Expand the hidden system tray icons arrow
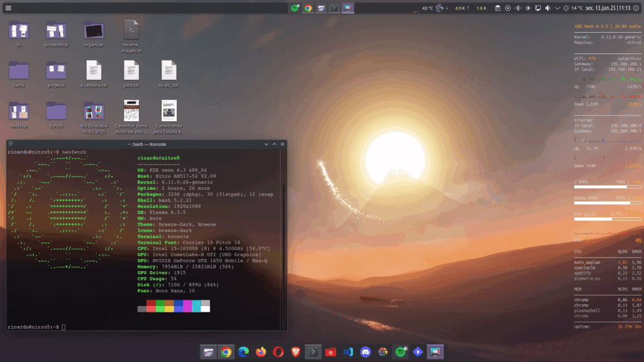 (x=557, y=8)
